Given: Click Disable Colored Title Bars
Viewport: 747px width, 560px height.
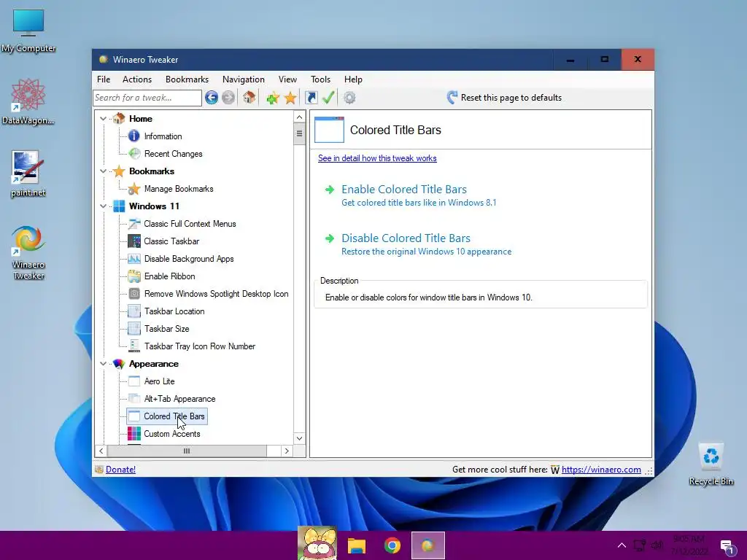Looking at the screenshot, I should tap(406, 238).
